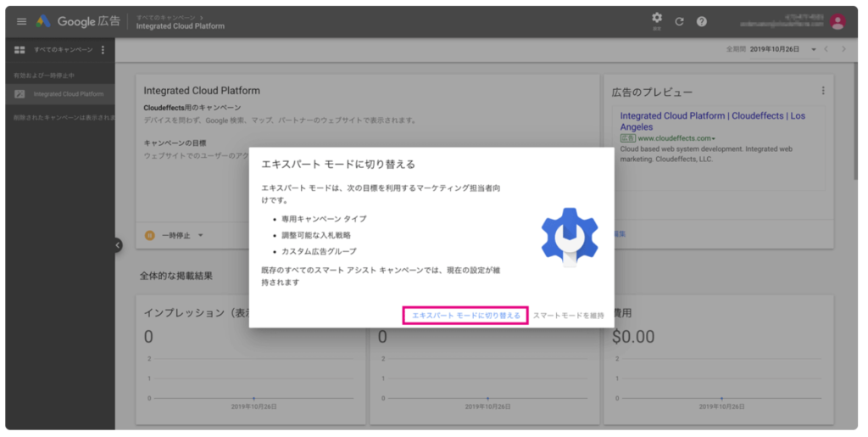Click the blue gear wrench illustration

(569, 237)
